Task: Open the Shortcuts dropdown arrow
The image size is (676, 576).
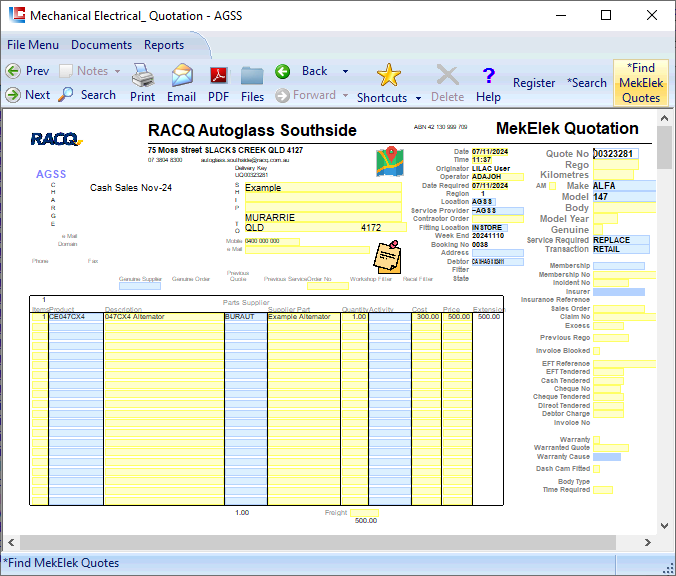Action: point(416,98)
